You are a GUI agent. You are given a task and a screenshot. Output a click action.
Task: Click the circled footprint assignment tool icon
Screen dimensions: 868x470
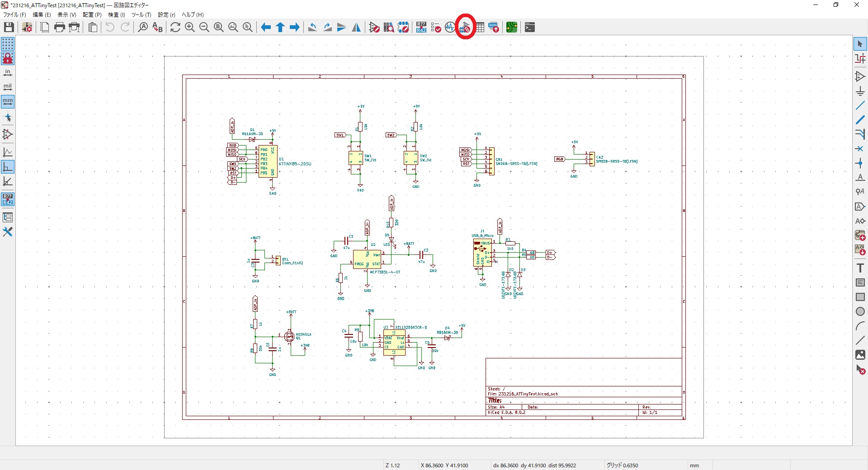465,28
